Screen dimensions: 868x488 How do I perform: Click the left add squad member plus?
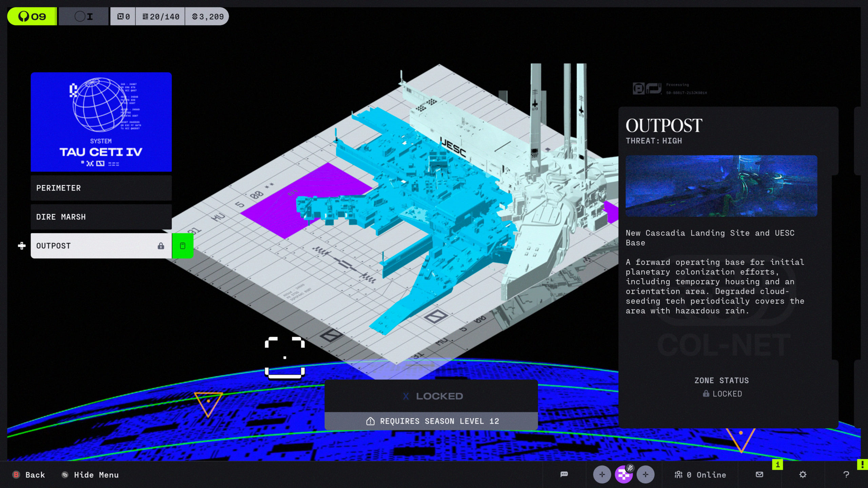tap(602, 474)
